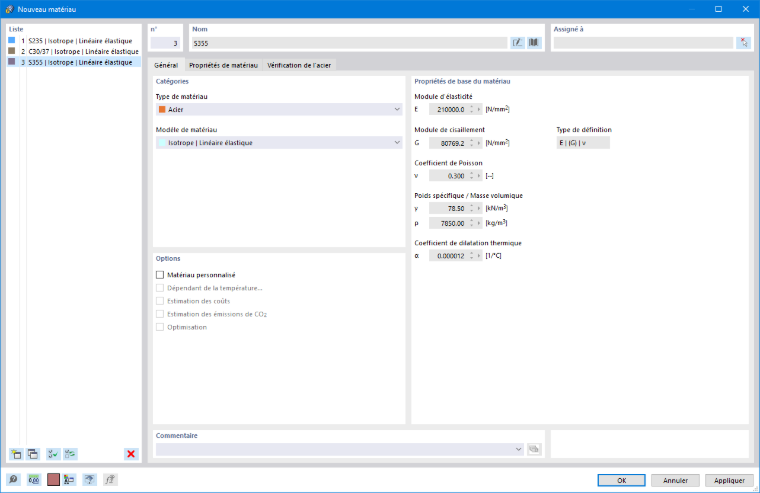Open the arrow menu next to E value 210000.0

tap(479, 110)
